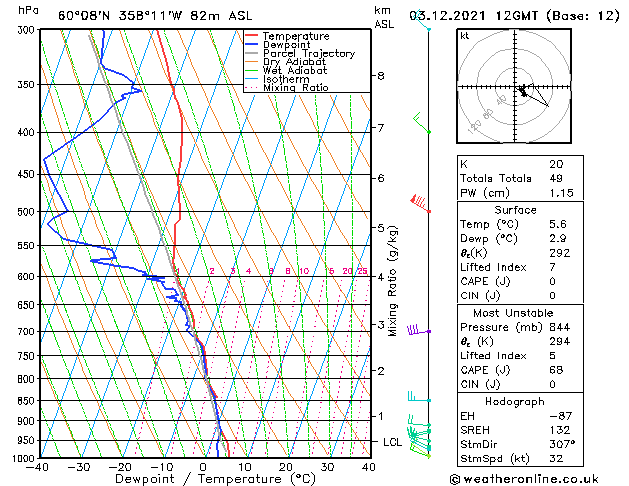This screenshot has width=629, height=486.
Task: Click the cyan wind barb at 850 hPa
Action: 419,397
